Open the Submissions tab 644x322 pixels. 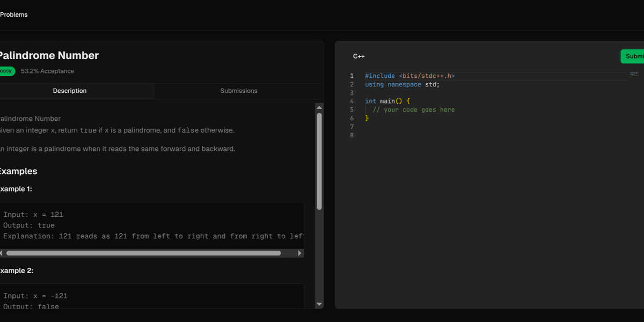[239, 91]
